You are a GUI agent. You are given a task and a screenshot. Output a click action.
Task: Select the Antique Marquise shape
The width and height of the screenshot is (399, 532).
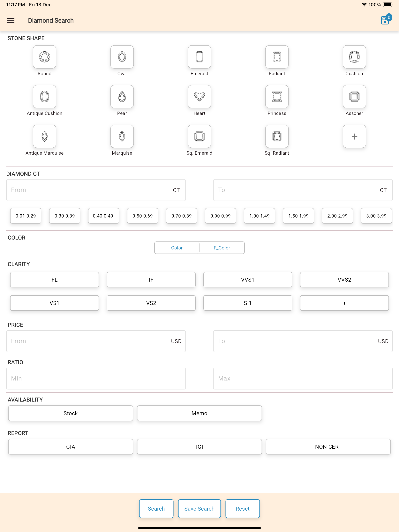click(45, 136)
